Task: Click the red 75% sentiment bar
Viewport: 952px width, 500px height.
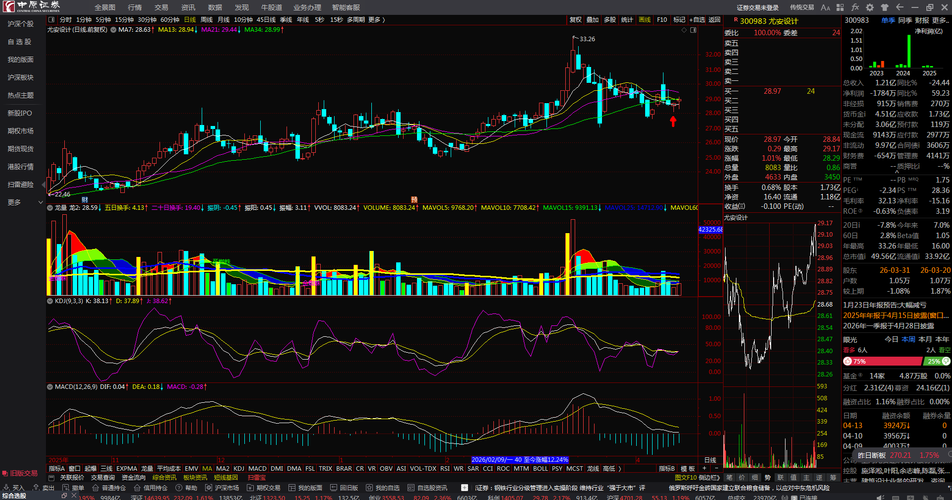Action: click(x=883, y=360)
